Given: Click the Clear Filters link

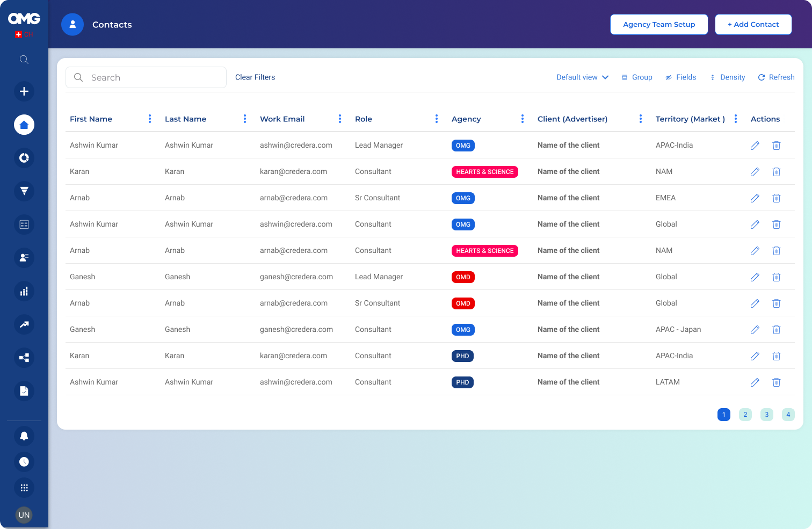Looking at the screenshot, I should [255, 77].
